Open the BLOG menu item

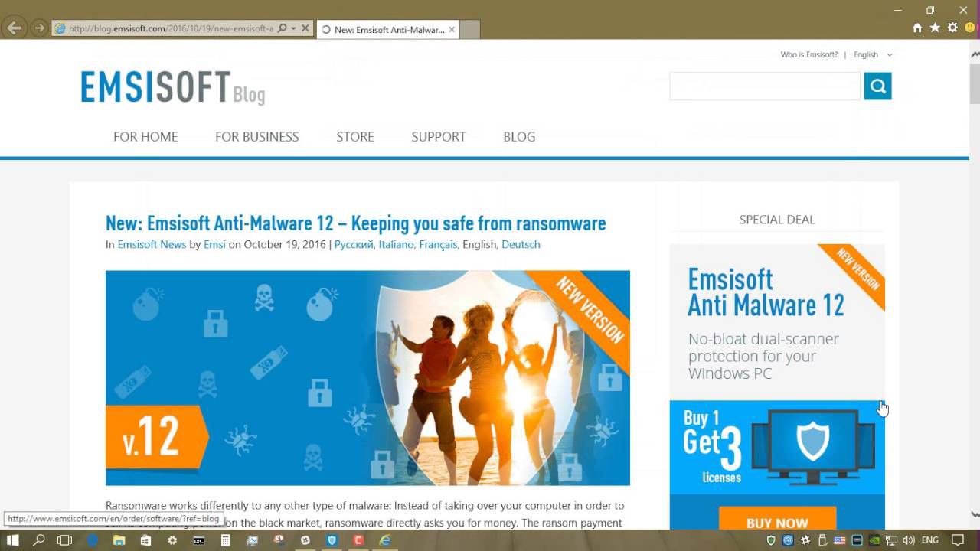coord(519,137)
